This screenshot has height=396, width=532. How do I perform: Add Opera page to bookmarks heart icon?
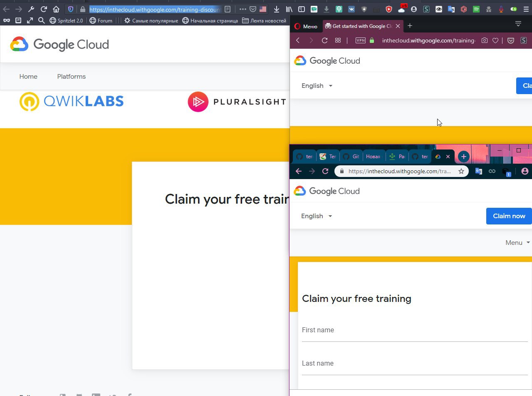click(495, 40)
